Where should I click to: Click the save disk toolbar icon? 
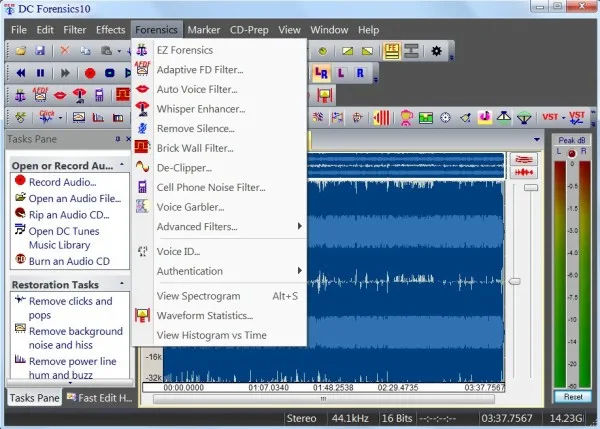pyautogui.click(x=40, y=51)
